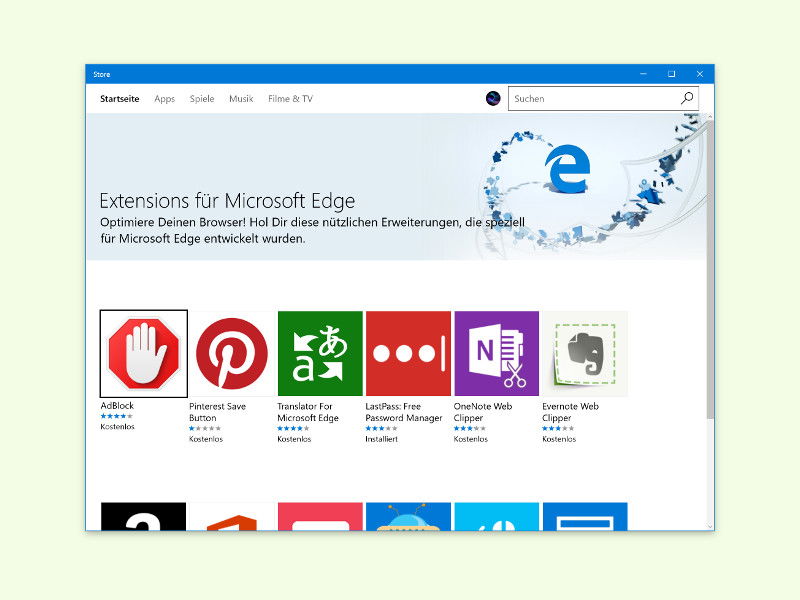
Task: Click the blue window tile in second row
Action: [585, 516]
